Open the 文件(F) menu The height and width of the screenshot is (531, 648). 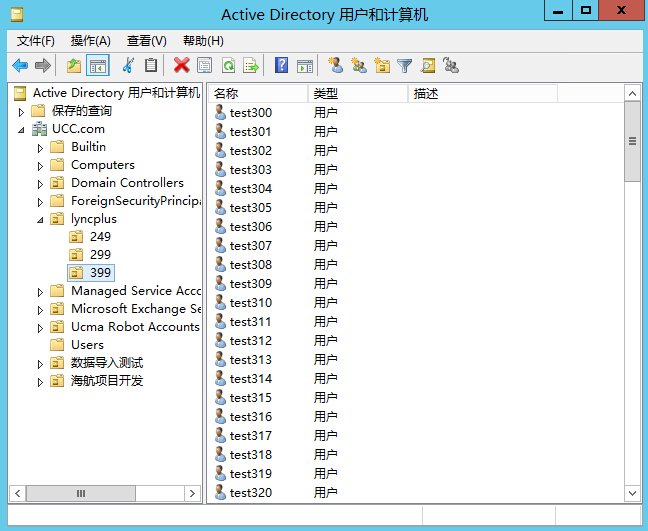tap(36, 41)
